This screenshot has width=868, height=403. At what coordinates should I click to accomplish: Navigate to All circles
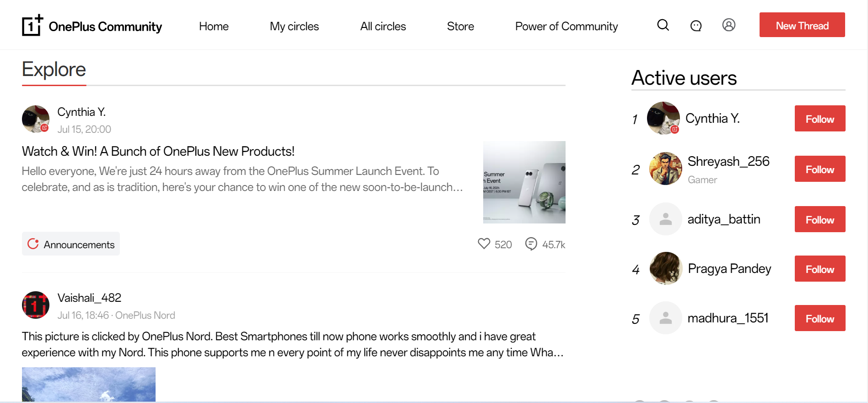click(x=383, y=27)
